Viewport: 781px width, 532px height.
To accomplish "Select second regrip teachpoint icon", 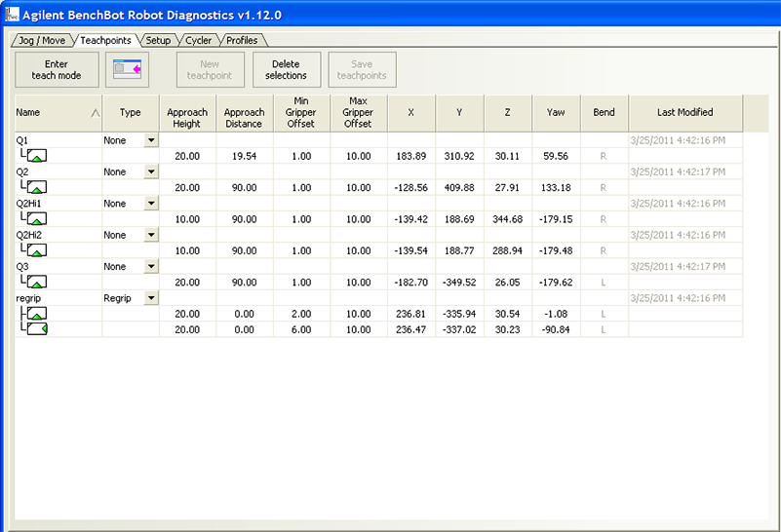I will [x=37, y=329].
